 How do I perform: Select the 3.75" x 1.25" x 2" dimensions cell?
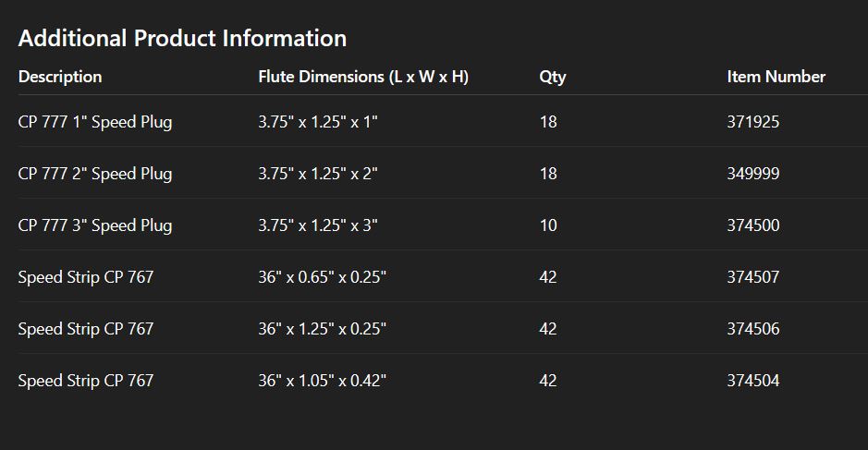[318, 174]
